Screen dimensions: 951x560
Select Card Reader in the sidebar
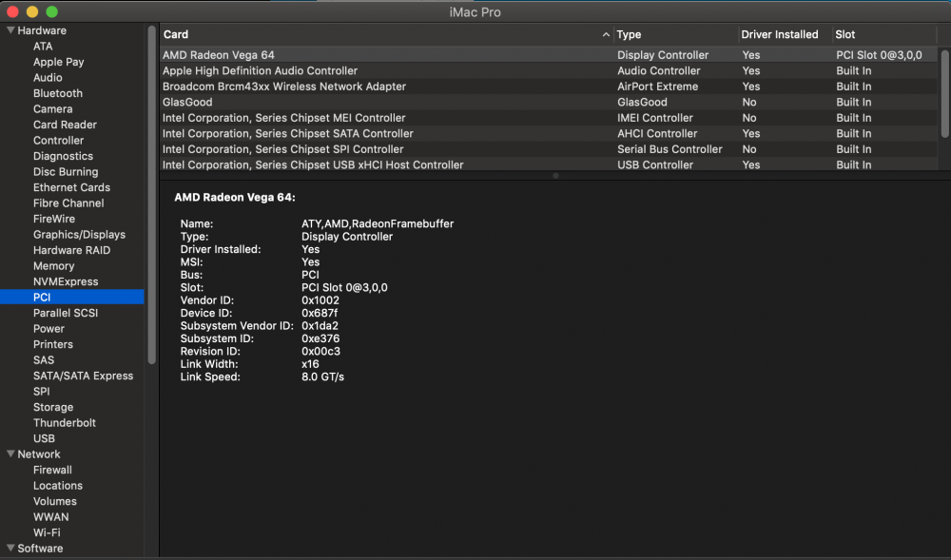pyautogui.click(x=65, y=125)
